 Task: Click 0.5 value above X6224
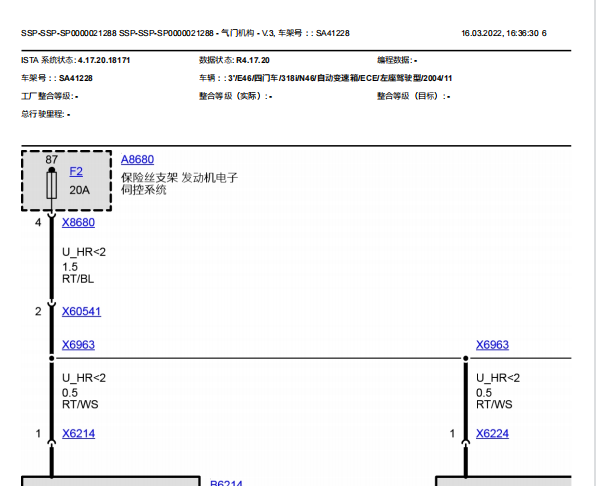484,393
